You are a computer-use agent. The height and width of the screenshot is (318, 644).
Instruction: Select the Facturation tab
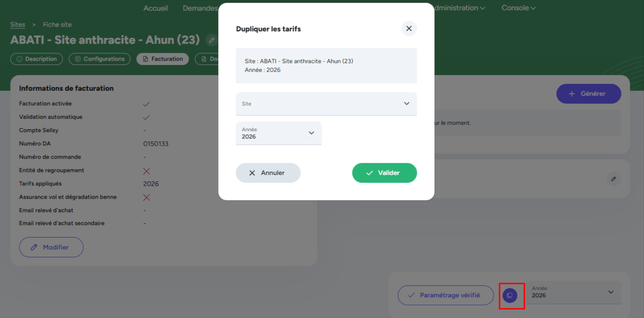[162, 59]
